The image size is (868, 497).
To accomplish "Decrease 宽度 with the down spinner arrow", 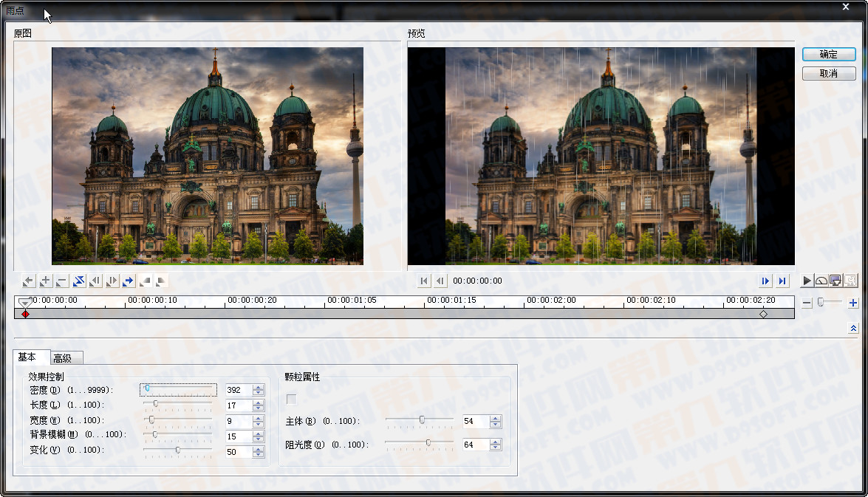I will pyautogui.click(x=258, y=424).
